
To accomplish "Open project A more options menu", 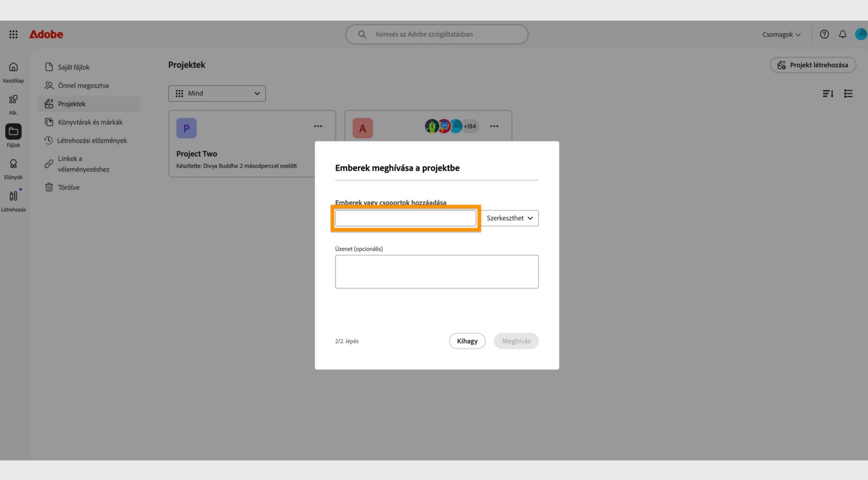I will [x=494, y=126].
